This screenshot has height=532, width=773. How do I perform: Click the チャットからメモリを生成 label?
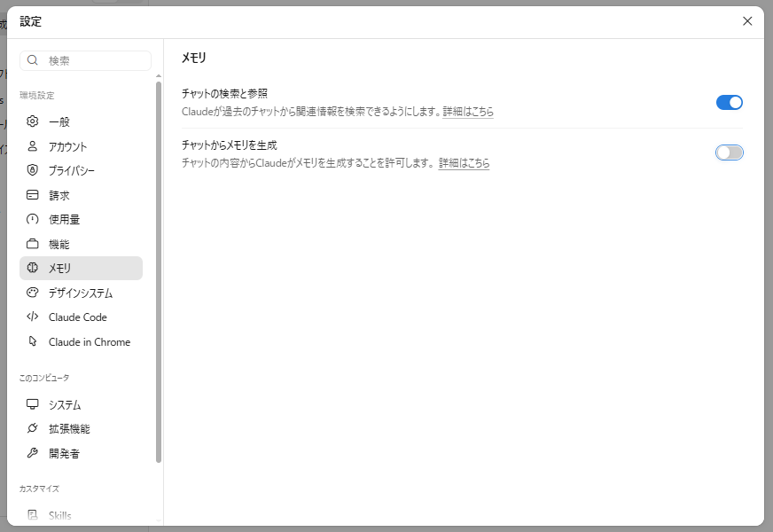pos(230,145)
